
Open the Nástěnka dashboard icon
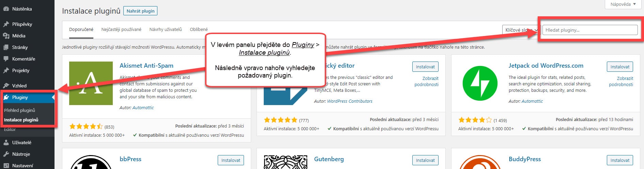coord(6,9)
